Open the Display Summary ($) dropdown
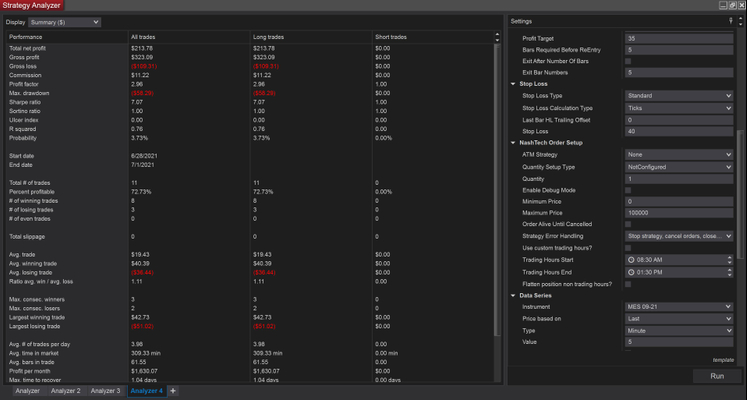747x400 pixels. [66, 21]
